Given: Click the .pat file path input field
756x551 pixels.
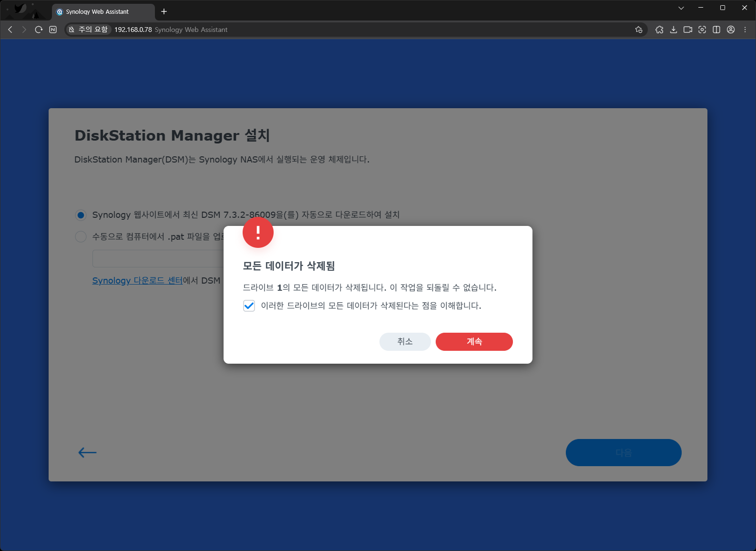Looking at the screenshot, I should point(158,259).
